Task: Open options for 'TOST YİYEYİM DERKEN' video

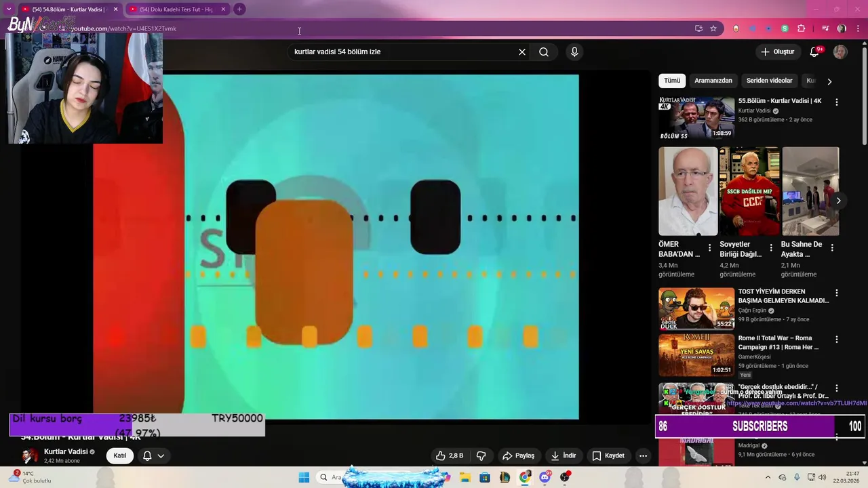Action: [x=837, y=293]
